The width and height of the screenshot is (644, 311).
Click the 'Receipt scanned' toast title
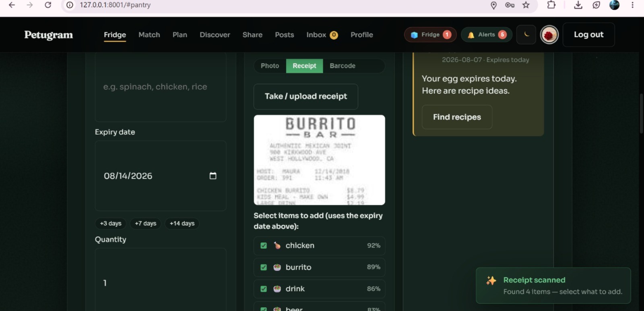[x=534, y=280]
